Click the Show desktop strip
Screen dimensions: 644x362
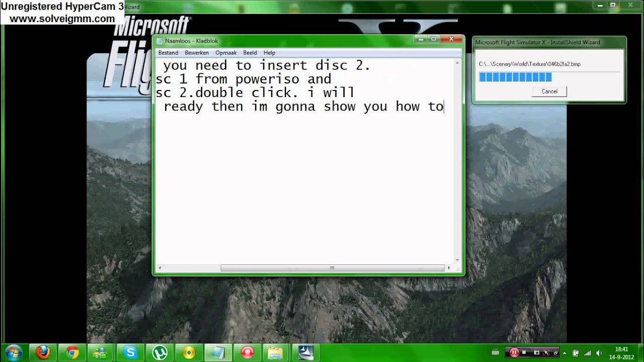click(640, 352)
